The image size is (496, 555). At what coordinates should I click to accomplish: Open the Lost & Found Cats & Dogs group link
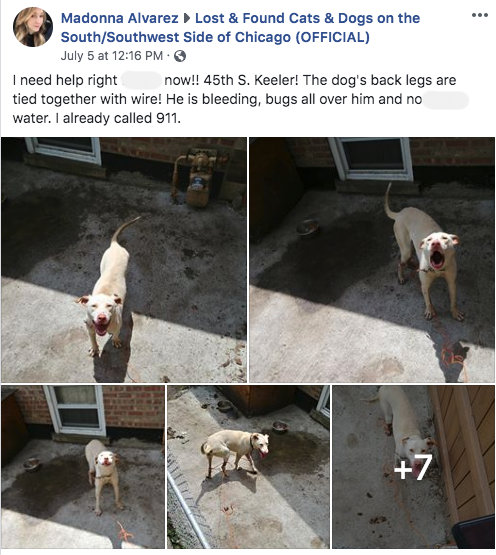click(x=240, y=28)
